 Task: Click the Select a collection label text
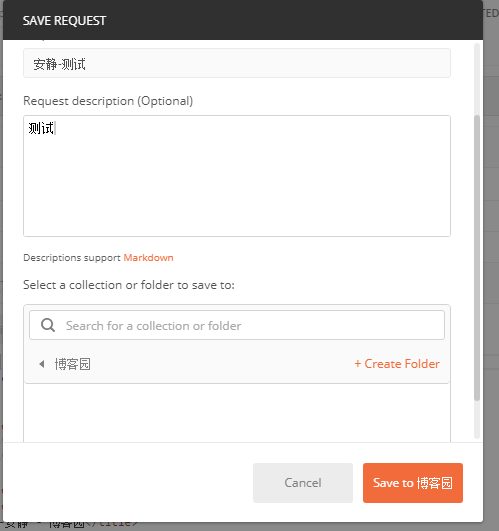click(x=129, y=285)
